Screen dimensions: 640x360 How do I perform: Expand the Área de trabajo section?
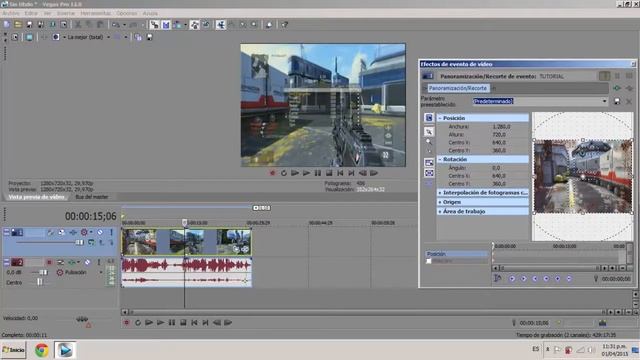(440, 211)
